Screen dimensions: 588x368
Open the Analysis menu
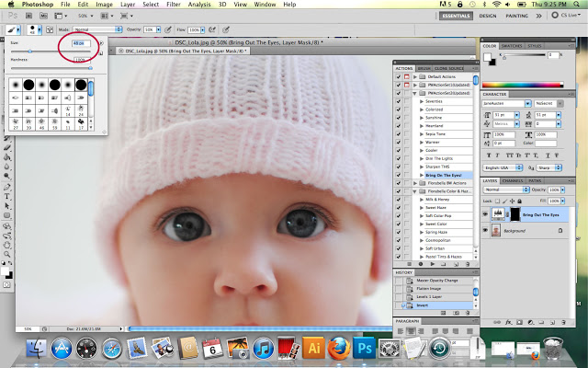coord(199,4)
